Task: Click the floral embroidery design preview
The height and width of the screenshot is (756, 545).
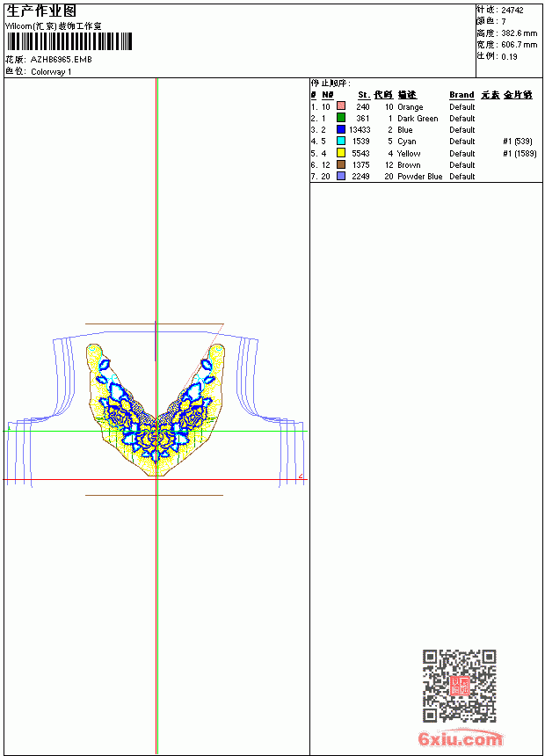Action: click(x=156, y=410)
